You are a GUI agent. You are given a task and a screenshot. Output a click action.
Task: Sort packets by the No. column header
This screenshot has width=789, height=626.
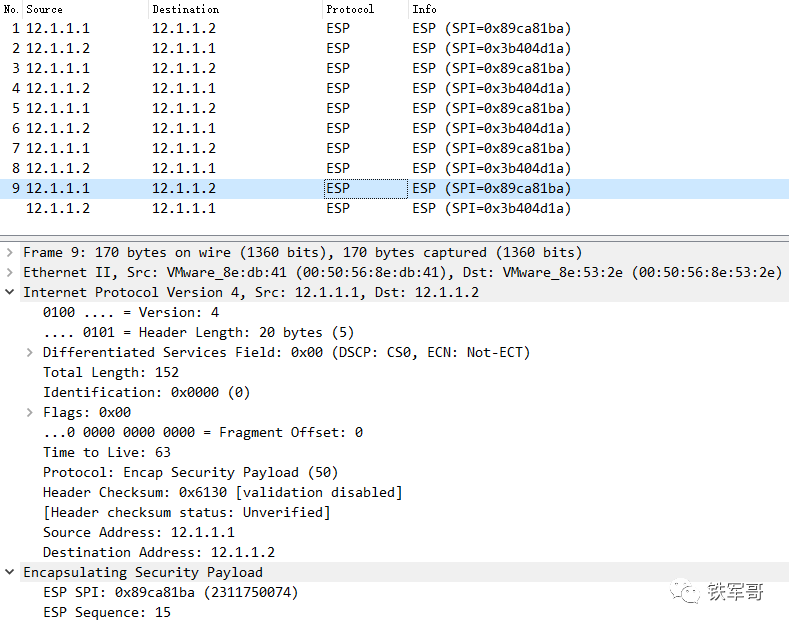[x=11, y=9]
